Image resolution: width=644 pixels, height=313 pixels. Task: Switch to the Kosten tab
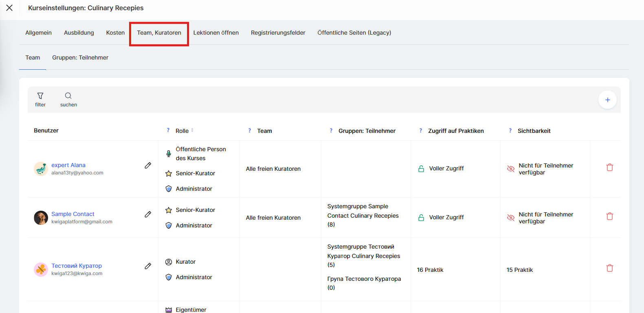(115, 33)
